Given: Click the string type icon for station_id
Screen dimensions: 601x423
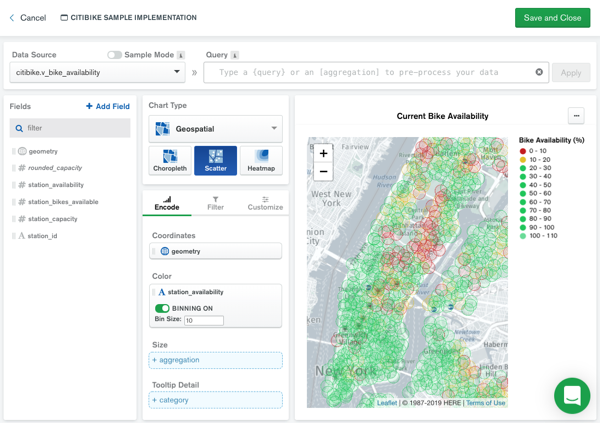Looking at the screenshot, I should 21,236.
